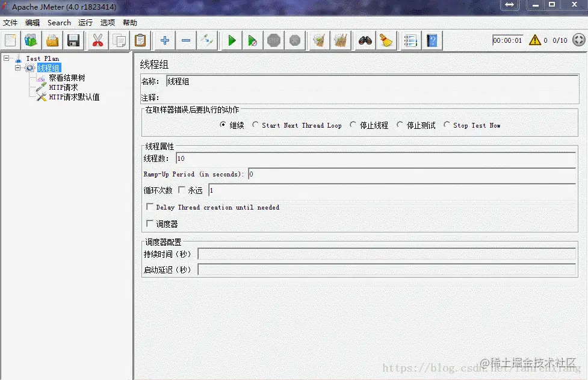Expand all nodes with plus icon
Viewport: 588px width, 380px height.
[165, 40]
